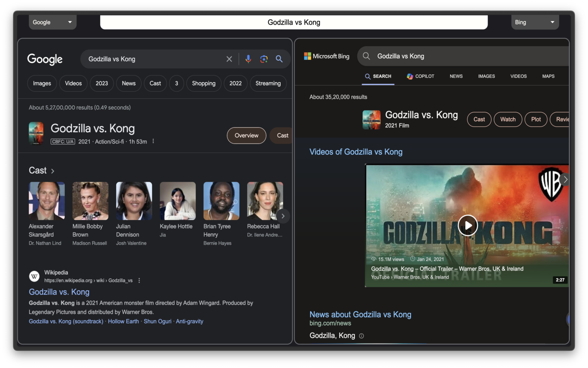Click Bing Cast pill button
Screen dimensions: 588x368
[479, 119]
